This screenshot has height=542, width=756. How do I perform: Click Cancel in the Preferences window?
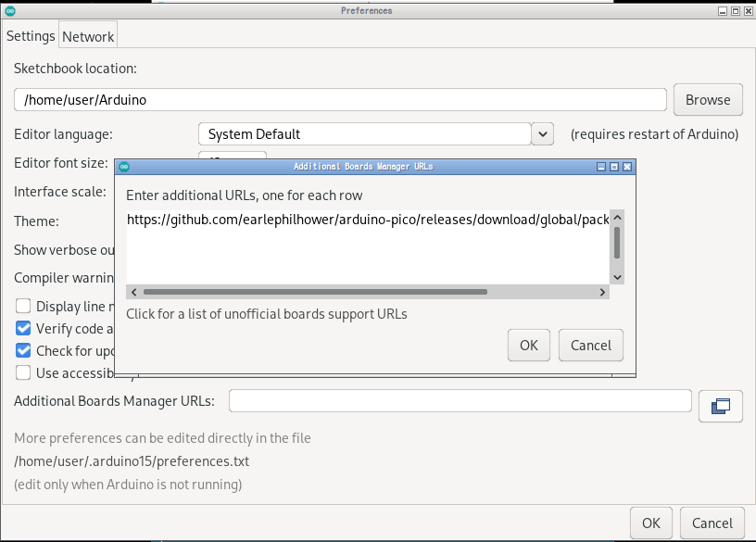point(712,523)
